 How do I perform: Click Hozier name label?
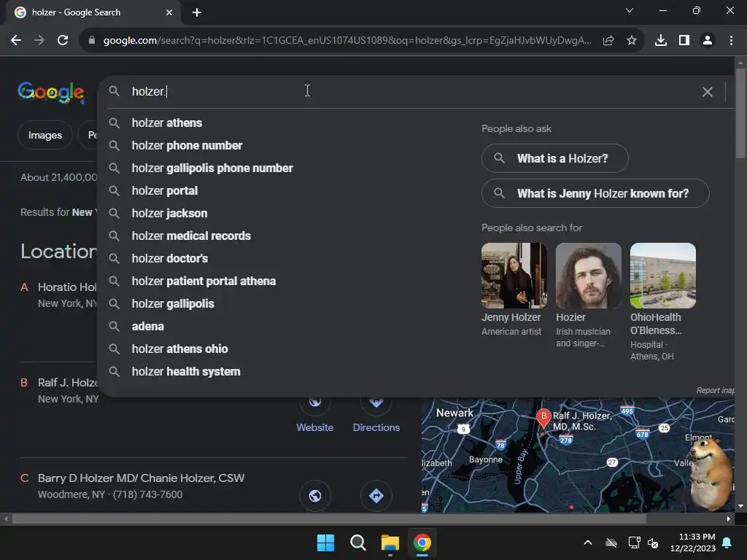(x=570, y=318)
